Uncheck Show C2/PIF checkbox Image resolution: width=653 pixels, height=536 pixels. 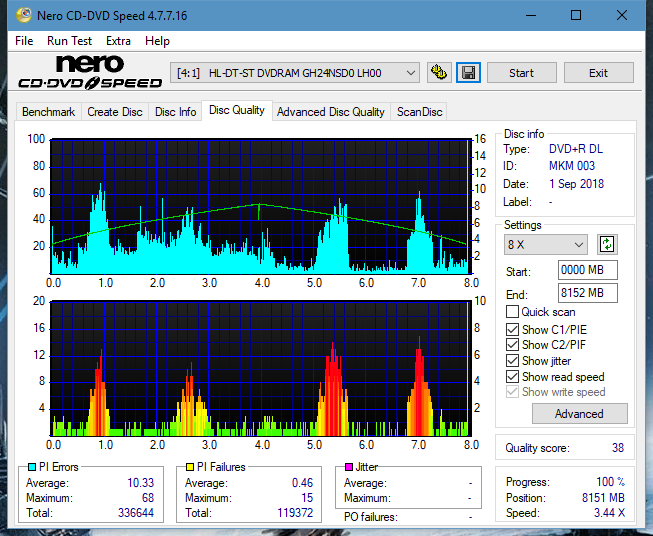pyautogui.click(x=512, y=344)
